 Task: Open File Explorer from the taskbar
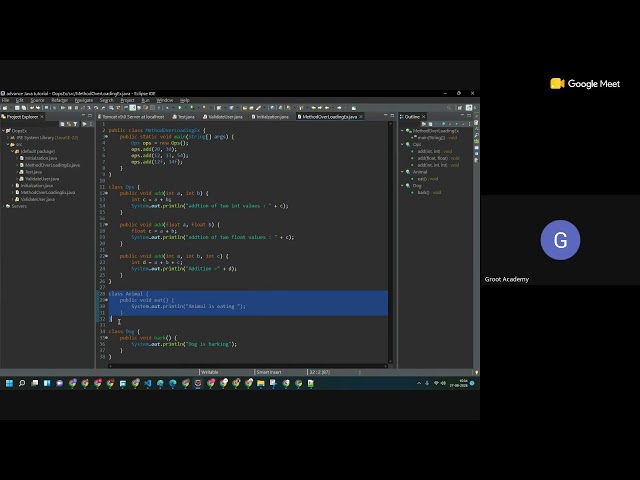(261, 383)
